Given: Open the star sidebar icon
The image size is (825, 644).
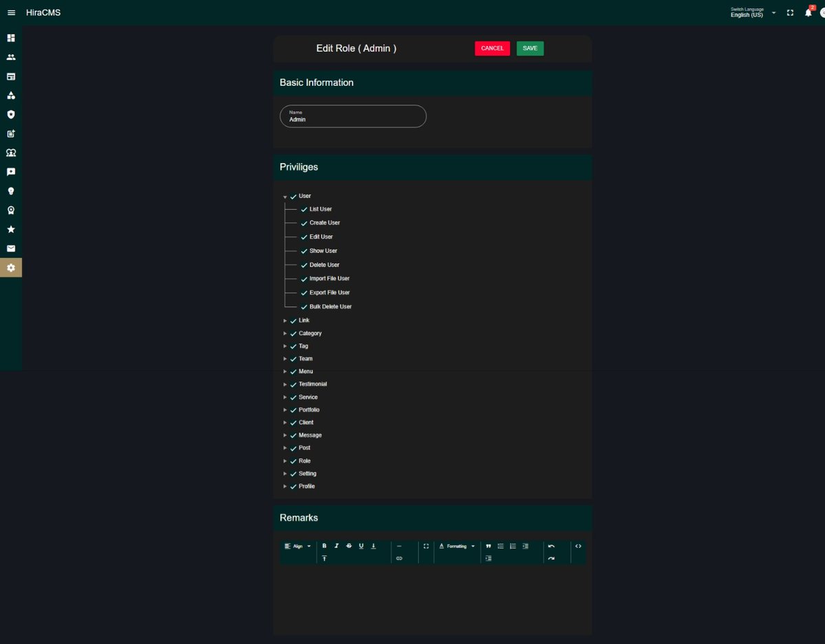Looking at the screenshot, I should pos(11,229).
